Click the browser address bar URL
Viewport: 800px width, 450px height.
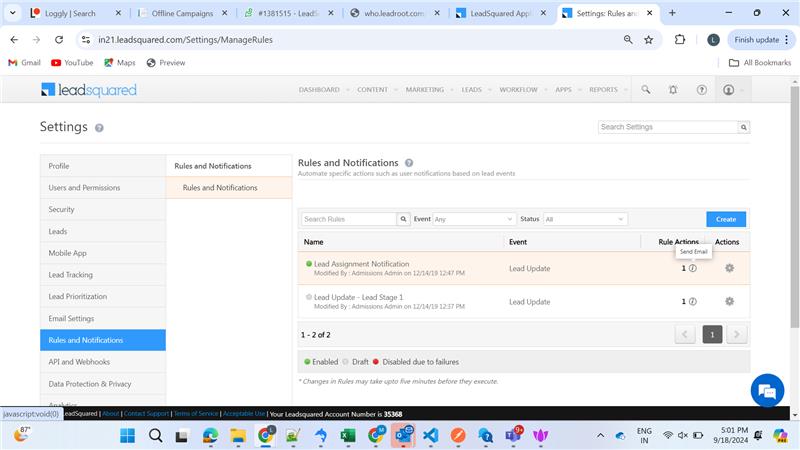coord(185,40)
